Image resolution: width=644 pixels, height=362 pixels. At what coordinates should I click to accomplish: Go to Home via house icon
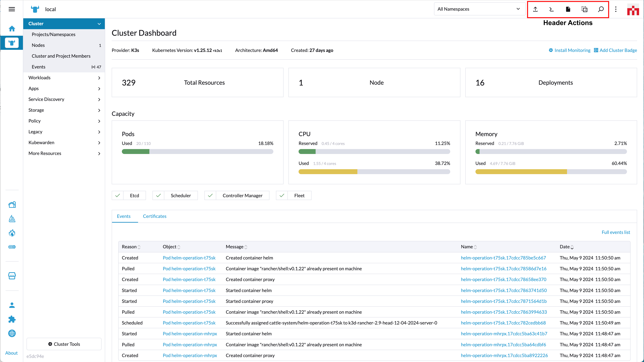click(x=12, y=29)
